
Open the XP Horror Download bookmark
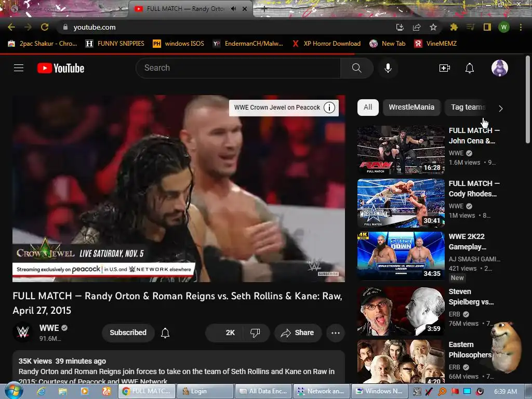point(326,44)
